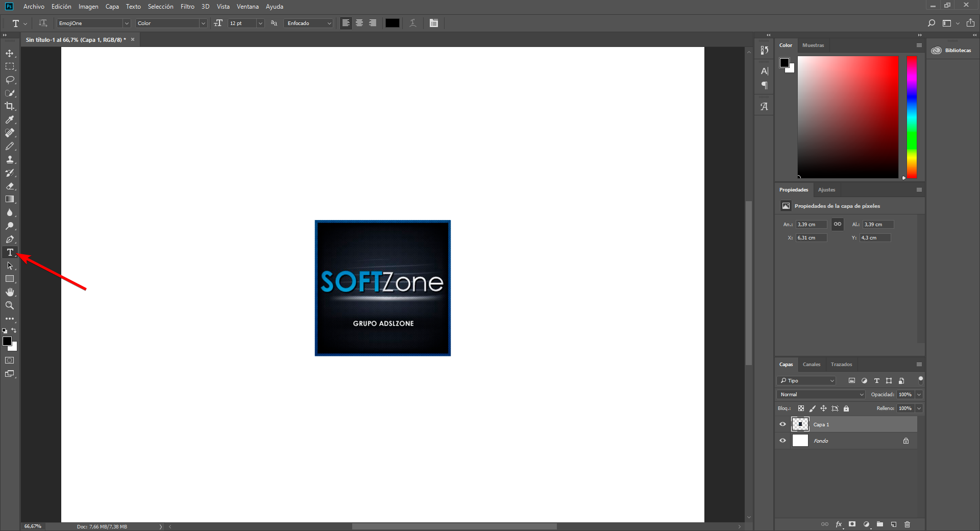This screenshot has width=980, height=531.
Task: Select the Move tool
Action: pyautogui.click(x=10, y=54)
